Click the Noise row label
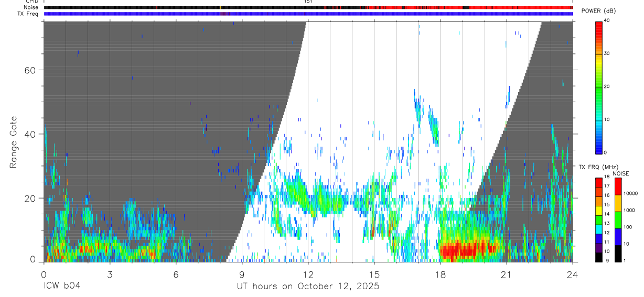 31,7
